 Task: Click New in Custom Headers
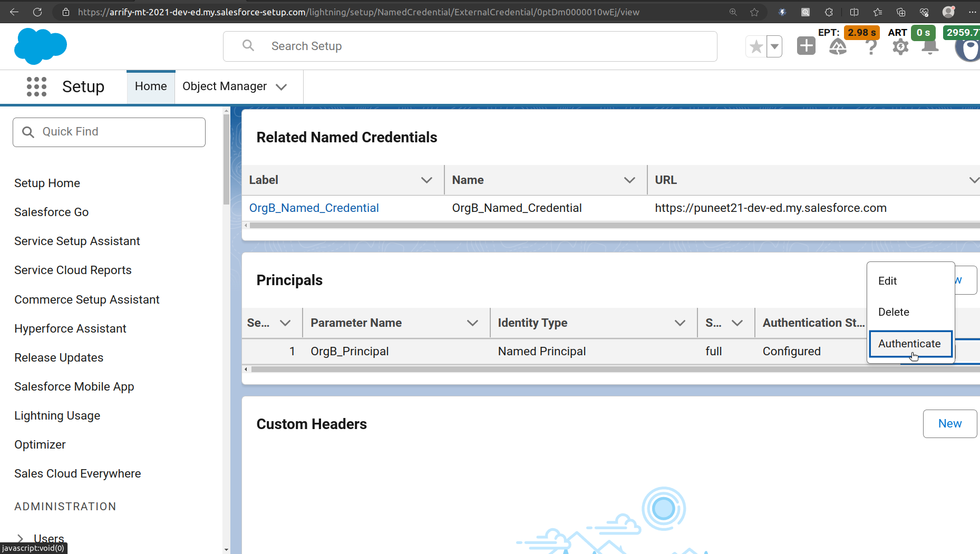(x=949, y=424)
